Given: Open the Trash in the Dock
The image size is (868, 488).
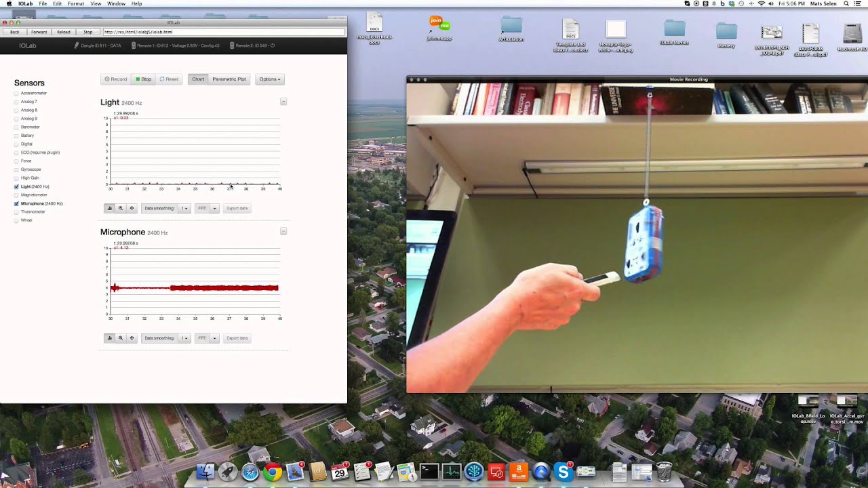Looking at the screenshot, I should 664,472.
